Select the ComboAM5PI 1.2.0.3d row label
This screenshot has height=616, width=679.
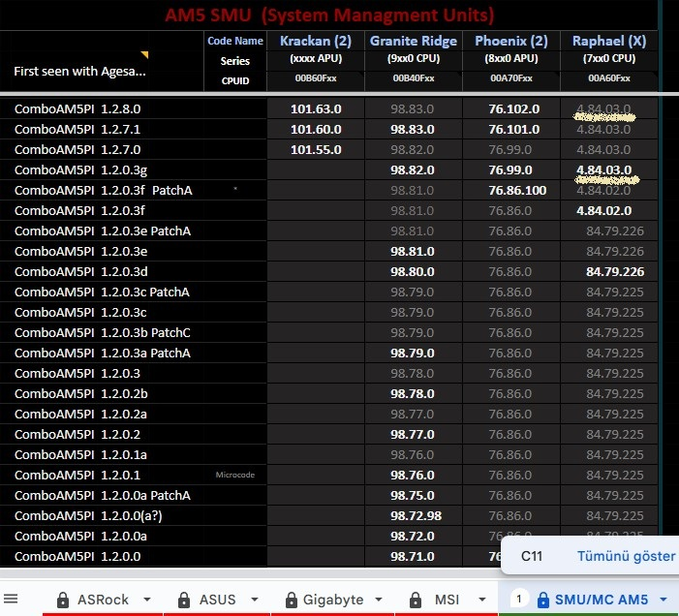[x=81, y=271]
